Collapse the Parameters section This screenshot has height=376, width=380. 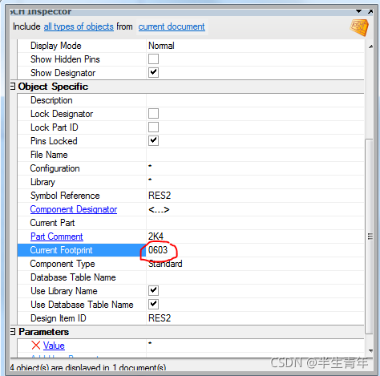coord(12,332)
